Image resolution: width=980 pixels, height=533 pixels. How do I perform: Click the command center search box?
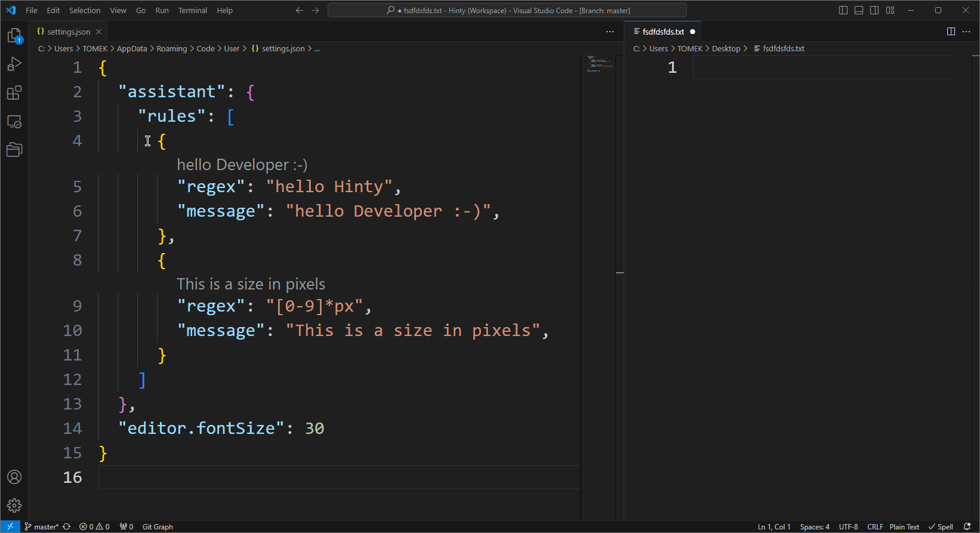pos(507,10)
